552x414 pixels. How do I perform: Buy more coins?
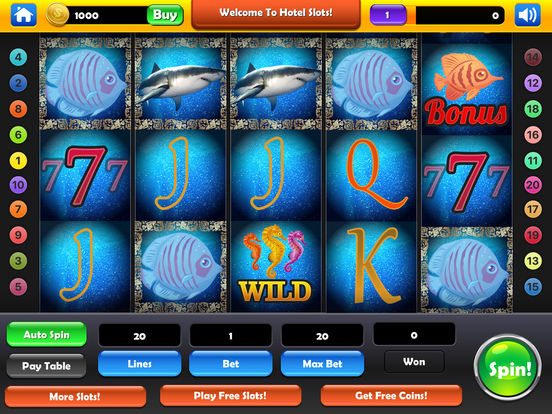(165, 15)
